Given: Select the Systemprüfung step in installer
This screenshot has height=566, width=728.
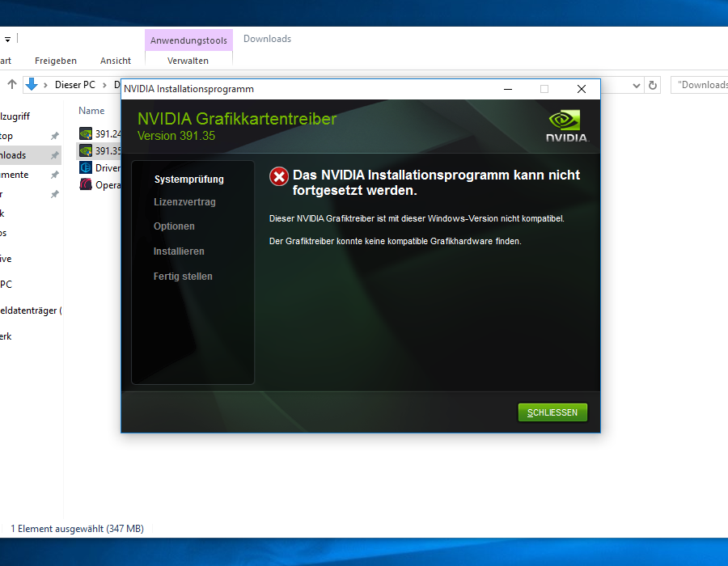Looking at the screenshot, I should (x=189, y=180).
